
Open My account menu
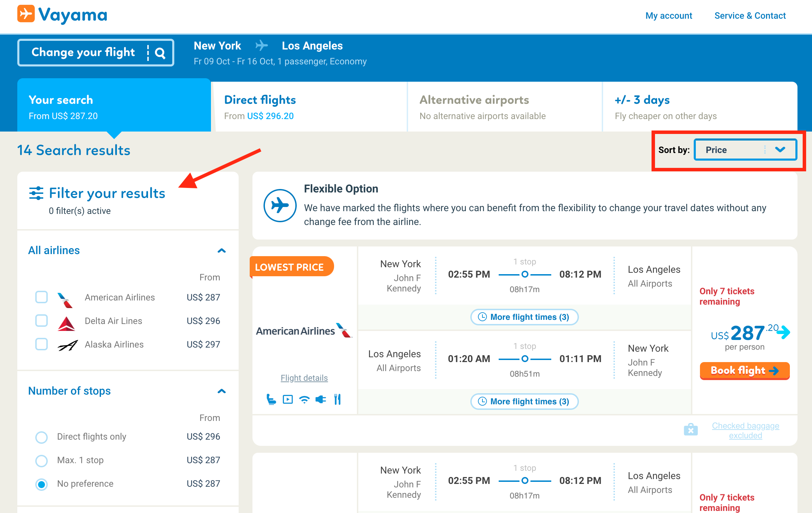[668, 16]
